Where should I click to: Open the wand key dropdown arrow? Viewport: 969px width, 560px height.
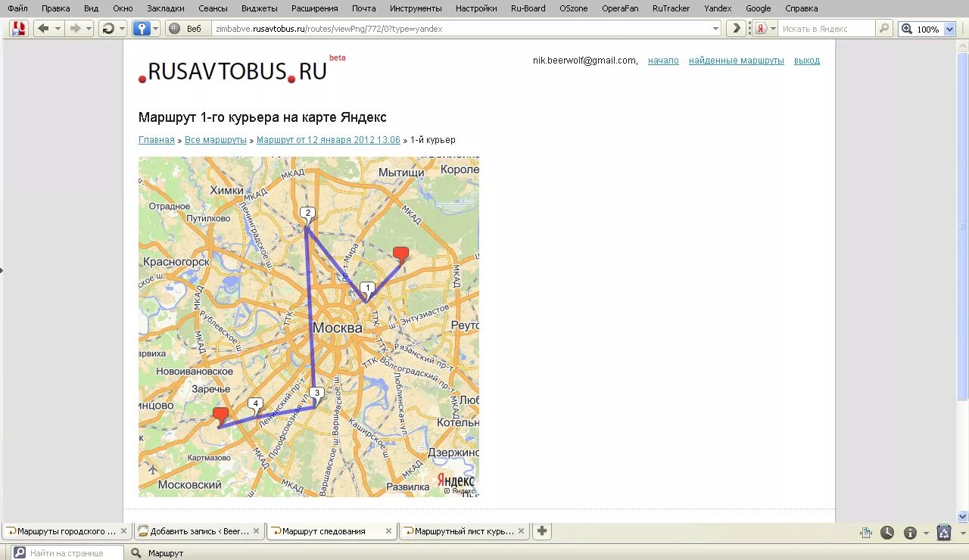click(x=155, y=29)
